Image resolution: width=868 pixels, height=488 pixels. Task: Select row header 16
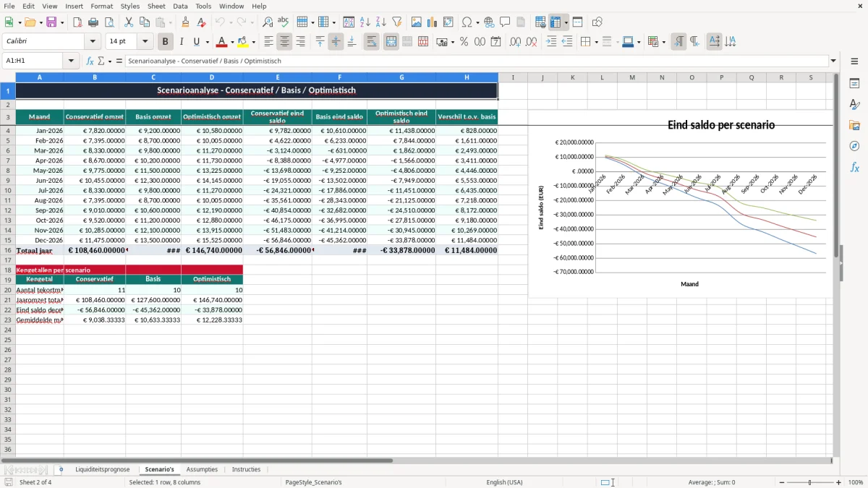coord(8,250)
